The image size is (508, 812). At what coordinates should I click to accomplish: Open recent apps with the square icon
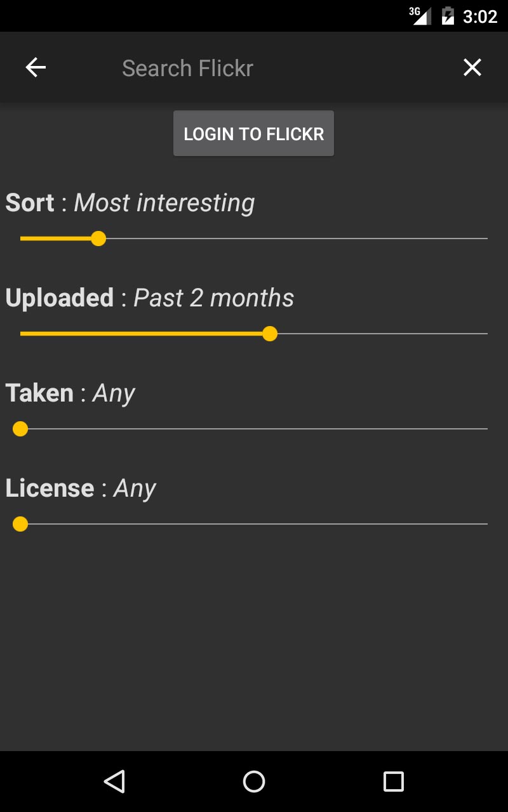click(x=394, y=782)
